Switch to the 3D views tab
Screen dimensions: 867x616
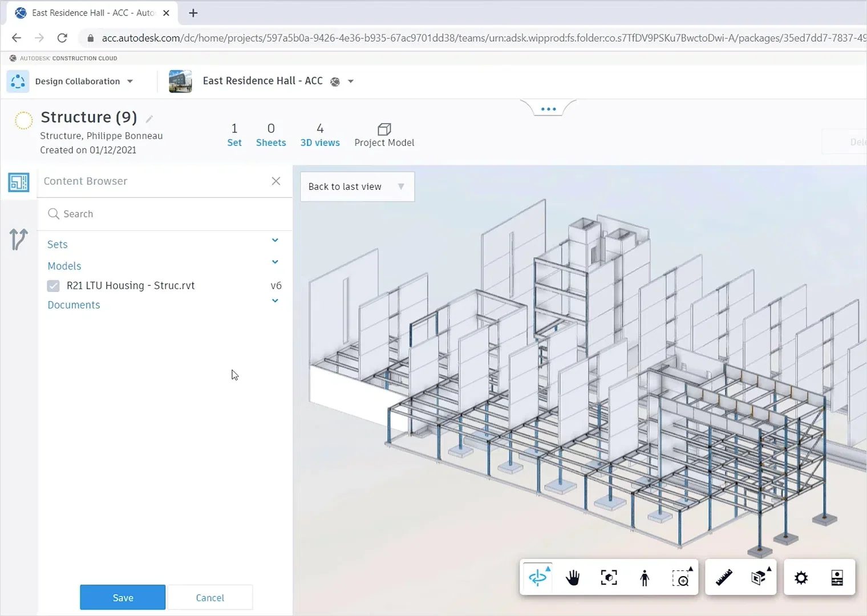click(320, 135)
